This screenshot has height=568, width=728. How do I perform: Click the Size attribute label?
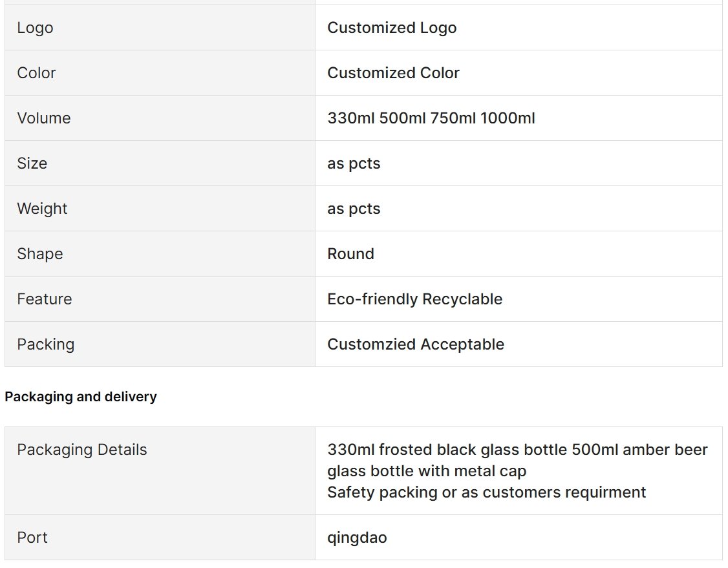32,163
